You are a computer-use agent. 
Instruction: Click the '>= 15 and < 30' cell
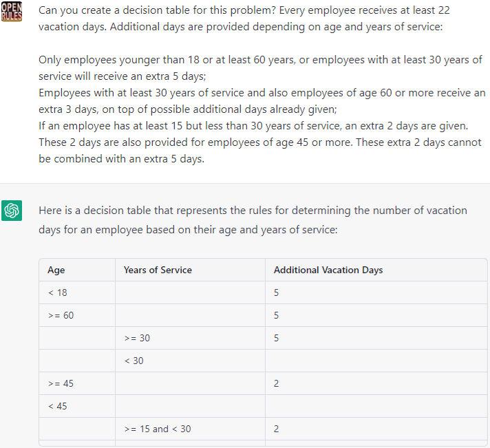point(158,429)
